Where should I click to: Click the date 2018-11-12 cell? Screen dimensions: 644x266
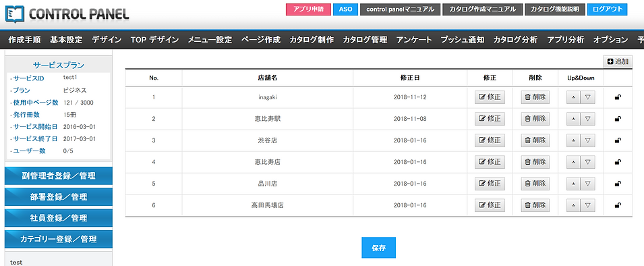(x=410, y=97)
